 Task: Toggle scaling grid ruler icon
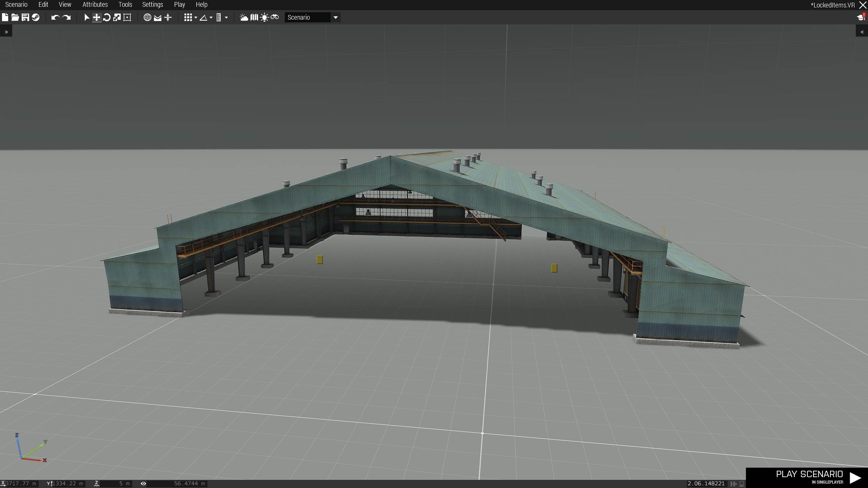[x=219, y=17]
